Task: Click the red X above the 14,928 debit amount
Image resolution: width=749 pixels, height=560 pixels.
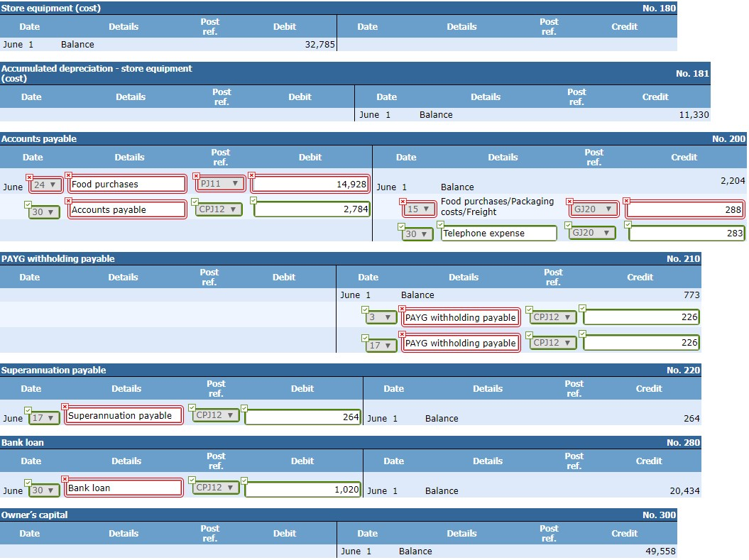Action: pos(252,175)
